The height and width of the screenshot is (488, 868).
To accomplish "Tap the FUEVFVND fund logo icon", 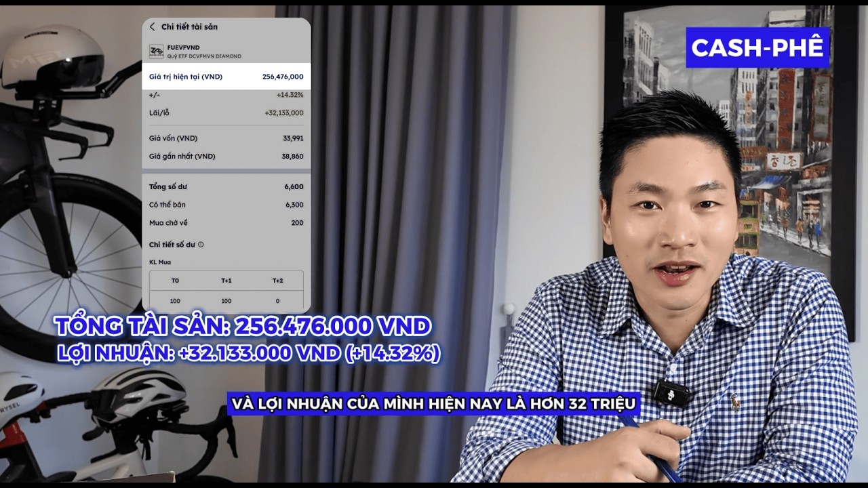I will point(156,51).
